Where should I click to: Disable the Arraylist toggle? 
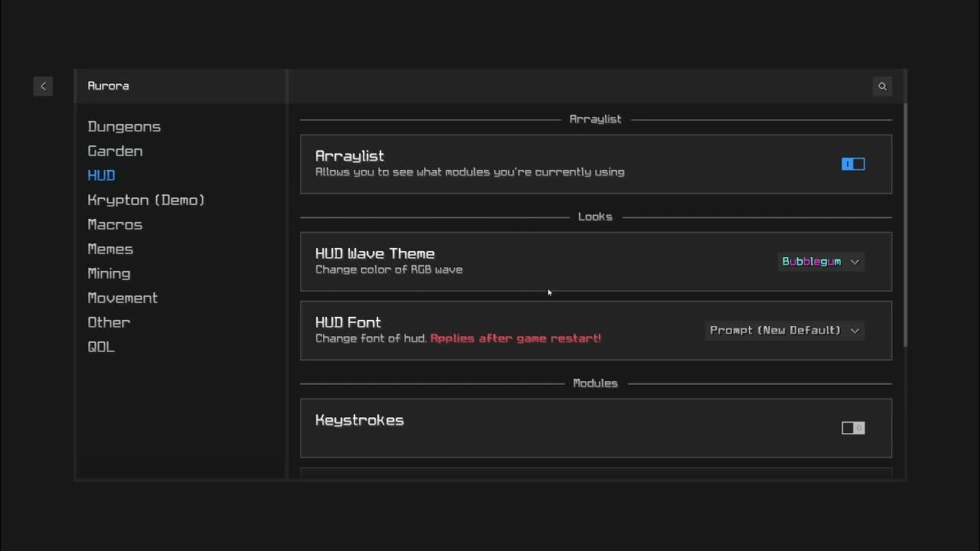853,164
